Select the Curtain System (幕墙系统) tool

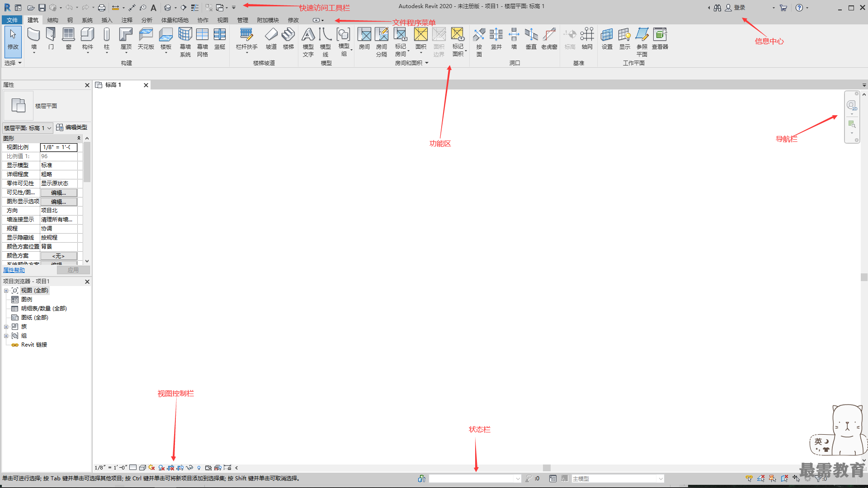click(x=185, y=42)
